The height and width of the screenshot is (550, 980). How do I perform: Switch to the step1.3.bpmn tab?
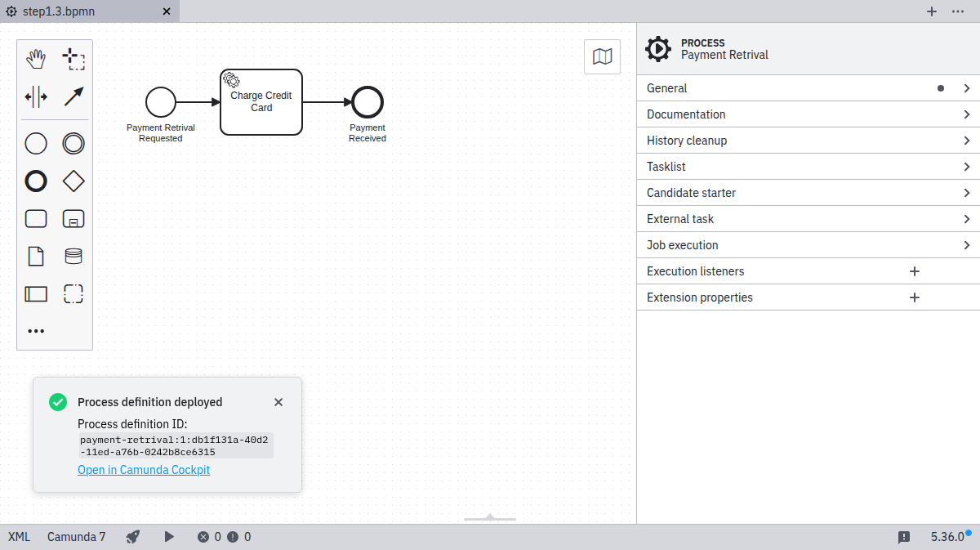click(80, 11)
